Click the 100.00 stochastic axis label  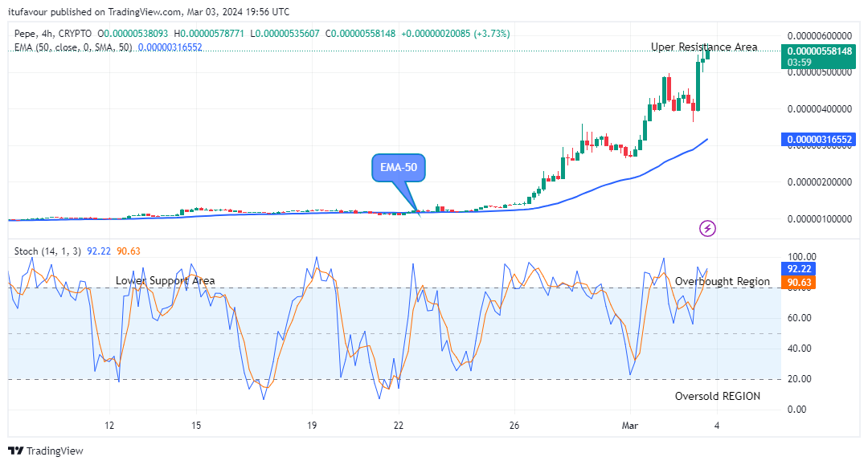(801, 256)
